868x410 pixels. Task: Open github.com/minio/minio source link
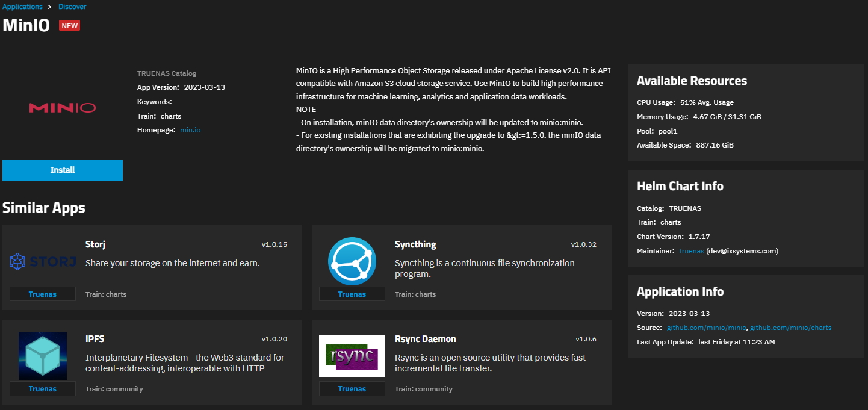point(707,328)
